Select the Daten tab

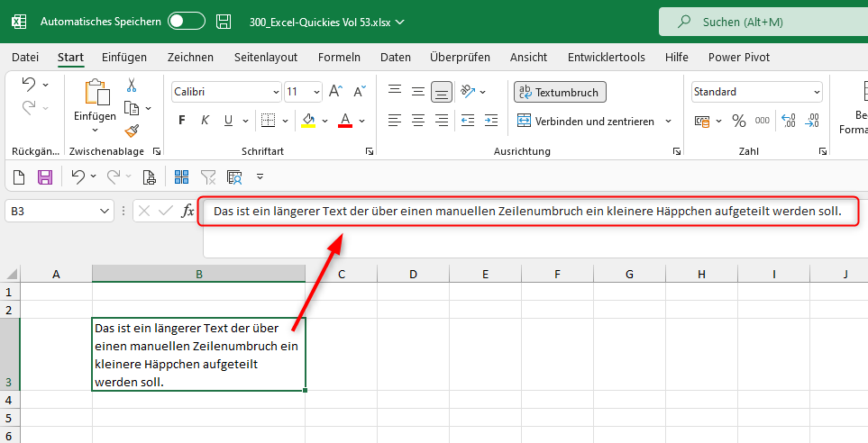click(x=396, y=57)
